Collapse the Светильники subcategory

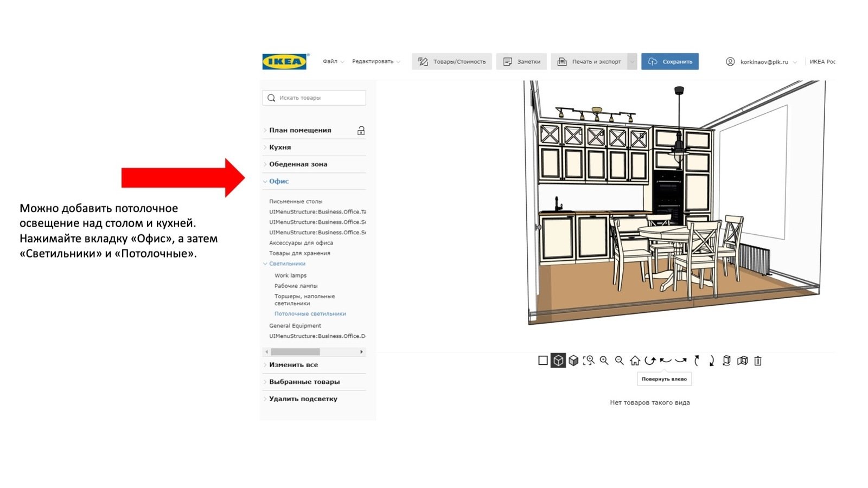[287, 264]
